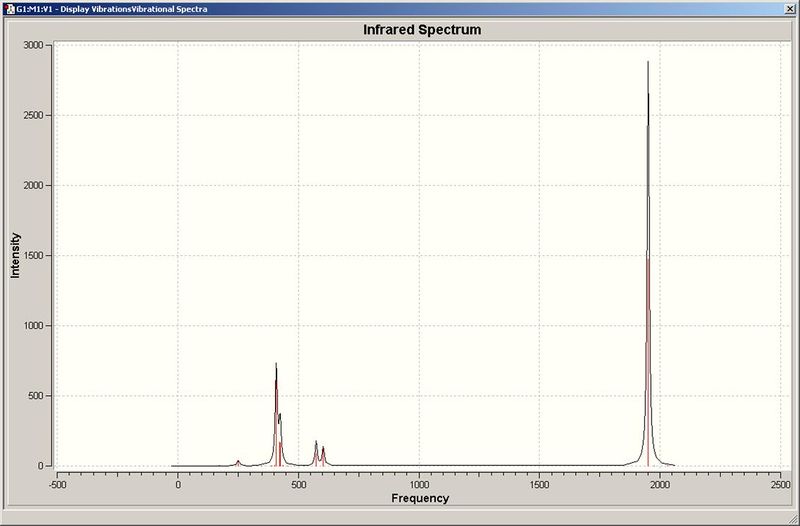This screenshot has height=526, width=800.
Task: Click the 2500 y-axis tick value
Action: point(33,115)
